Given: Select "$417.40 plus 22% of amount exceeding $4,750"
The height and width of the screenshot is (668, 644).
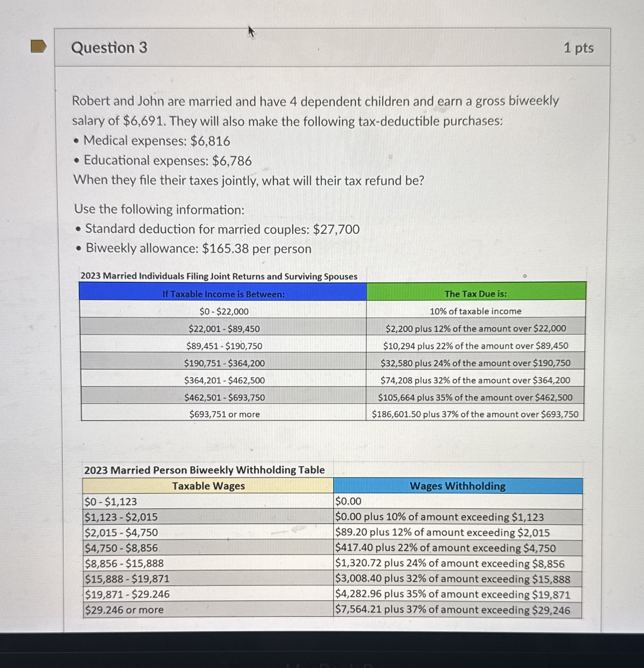Looking at the screenshot, I should 458,548.
